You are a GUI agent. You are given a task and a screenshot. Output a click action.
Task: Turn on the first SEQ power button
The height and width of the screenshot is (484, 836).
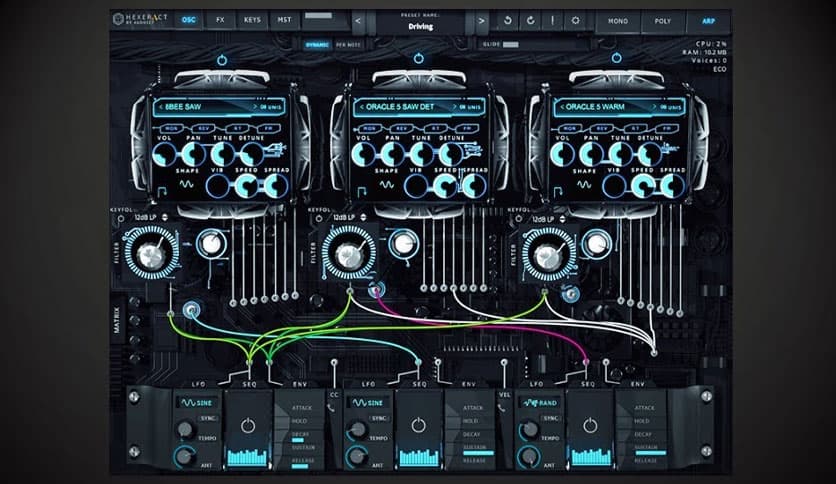pyautogui.click(x=247, y=425)
